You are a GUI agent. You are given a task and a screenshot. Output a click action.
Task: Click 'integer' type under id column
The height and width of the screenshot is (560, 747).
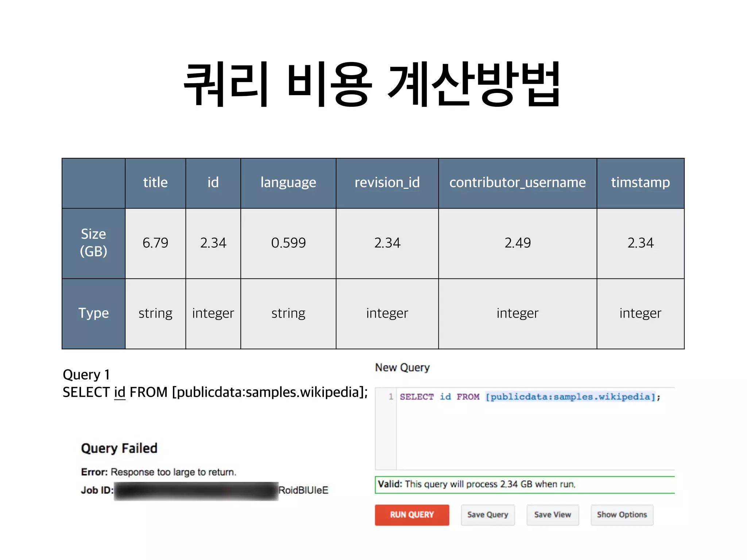[213, 313]
